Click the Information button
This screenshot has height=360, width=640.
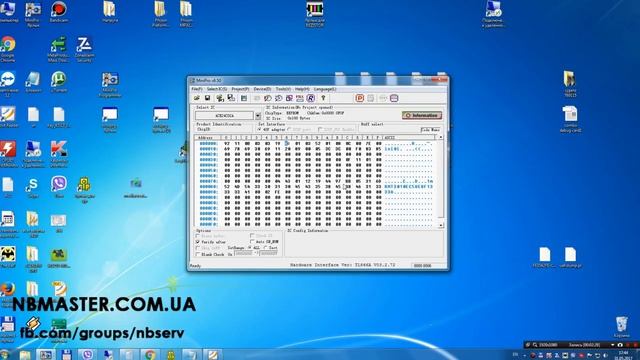tap(422, 116)
